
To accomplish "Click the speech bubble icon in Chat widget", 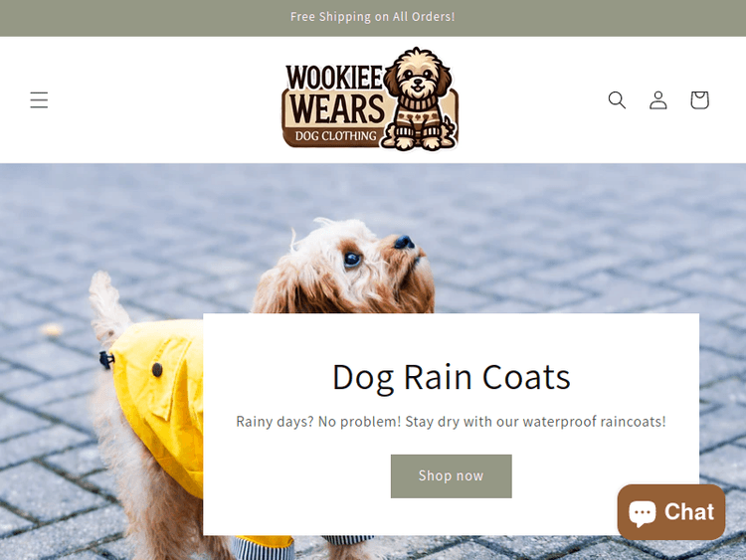I will [x=642, y=513].
